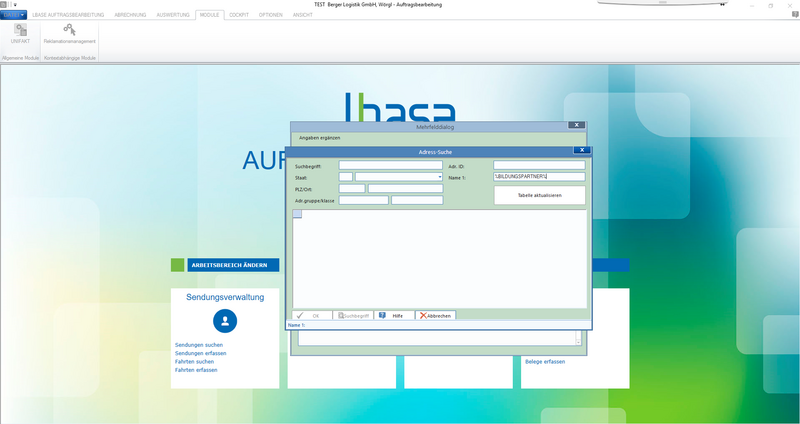Click Abbrechen in Adress-Suche dialog
The image size is (800, 424).
435,316
